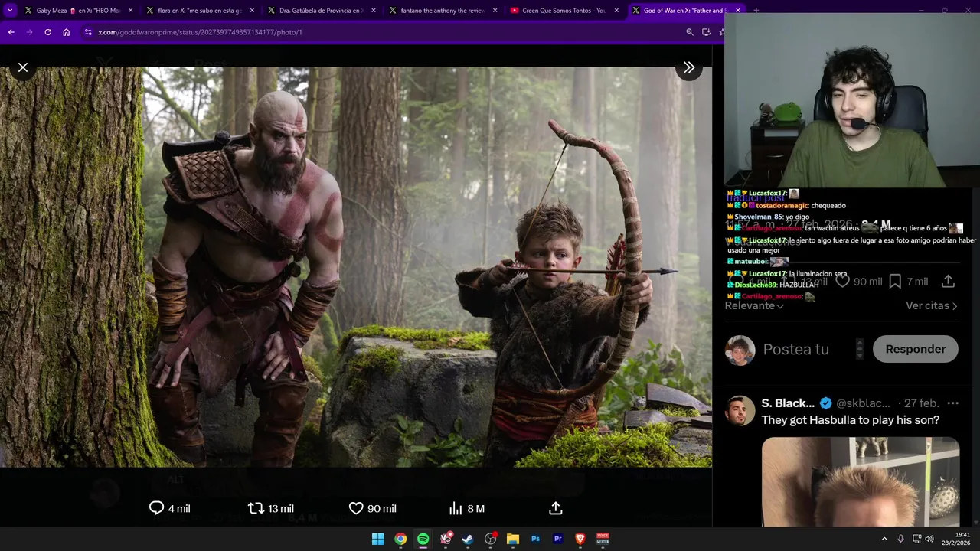Open VoiceMeeter from the taskbar
Viewport: 980px width, 551px height.
click(x=603, y=539)
